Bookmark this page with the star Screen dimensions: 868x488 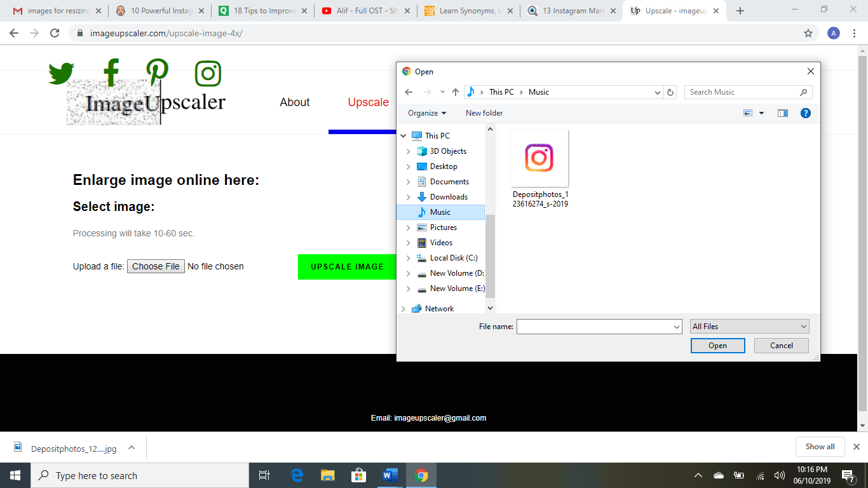pyautogui.click(x=808, y=33)
